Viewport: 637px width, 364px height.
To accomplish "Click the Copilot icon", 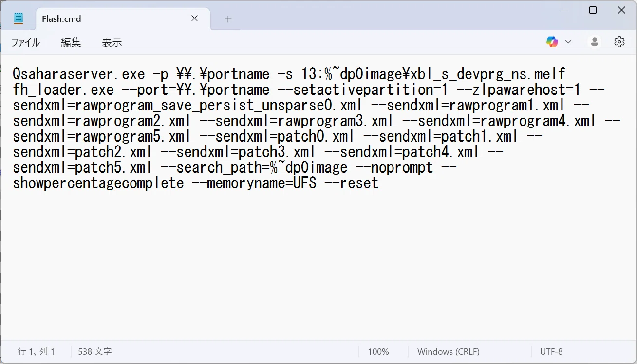I will 552,42.
